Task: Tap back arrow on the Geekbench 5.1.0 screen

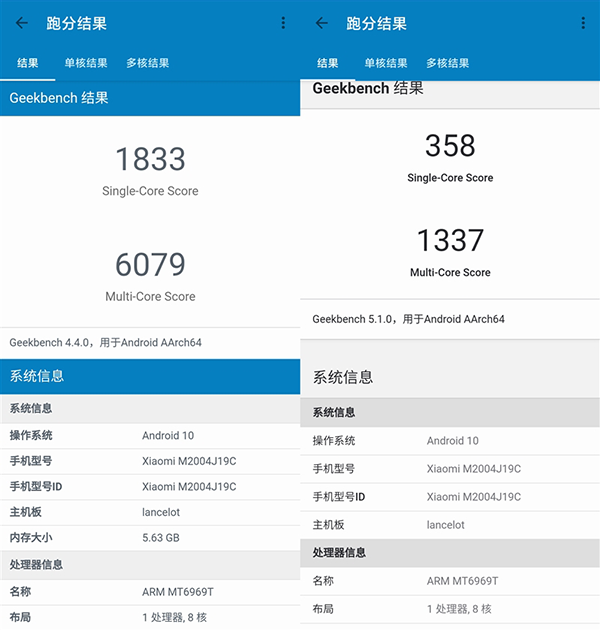Action: (x=322, y=23)
